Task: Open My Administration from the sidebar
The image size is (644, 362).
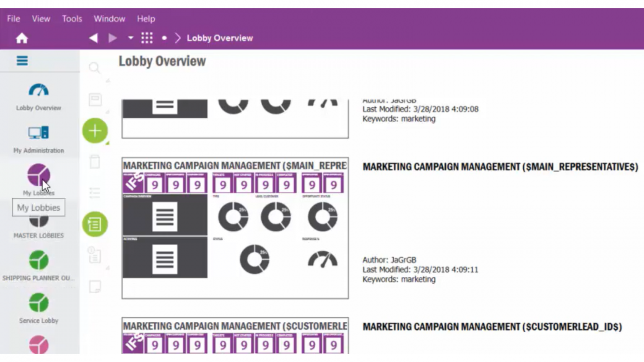Action: coord(38,134)
